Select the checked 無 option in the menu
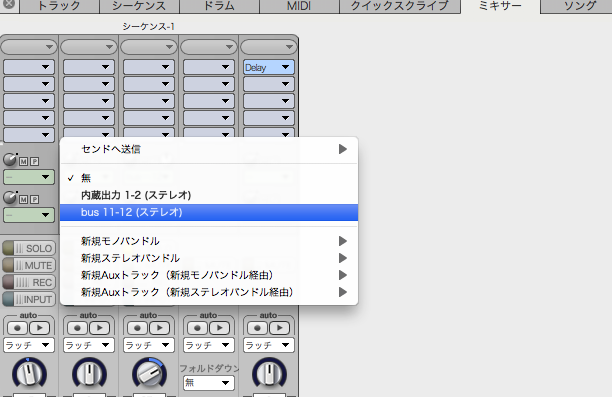 point(209,178)
